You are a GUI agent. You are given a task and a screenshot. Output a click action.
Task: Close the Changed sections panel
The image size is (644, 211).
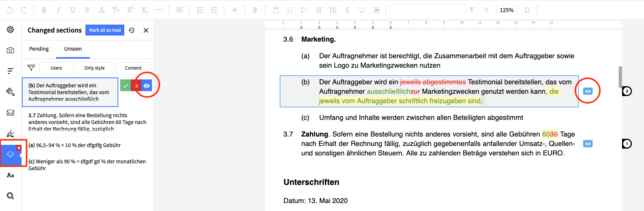click(146, 30)
